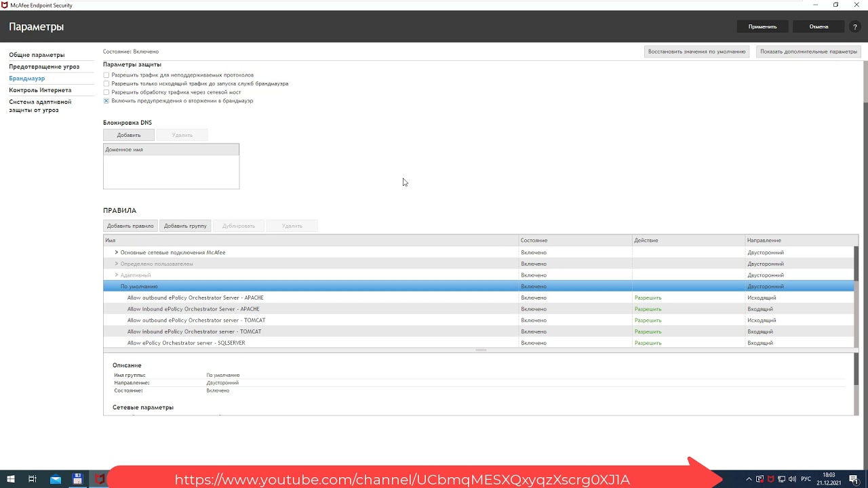Select the По умолчанию group row
Image resolution: width=868 pixels, height=488 pixels.
[478, 287]
